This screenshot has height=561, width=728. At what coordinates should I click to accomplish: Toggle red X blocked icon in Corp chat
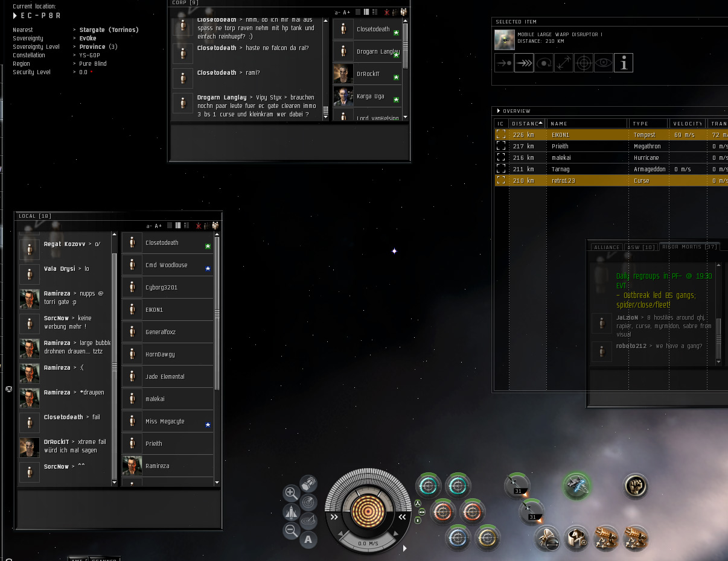click(x=386, y=12)
